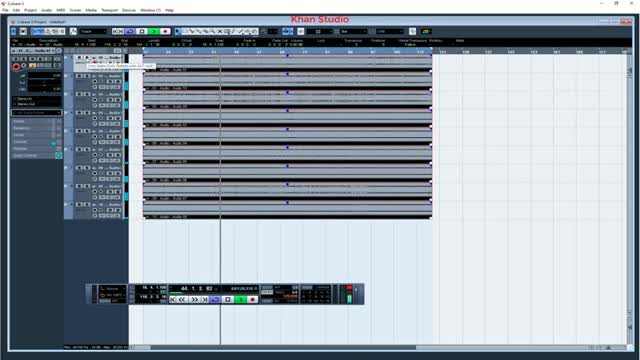Screen dimensions: 640x360
Task: Select the Draw pencil tool
Action: pyautogui.click(x=233, y=31)
